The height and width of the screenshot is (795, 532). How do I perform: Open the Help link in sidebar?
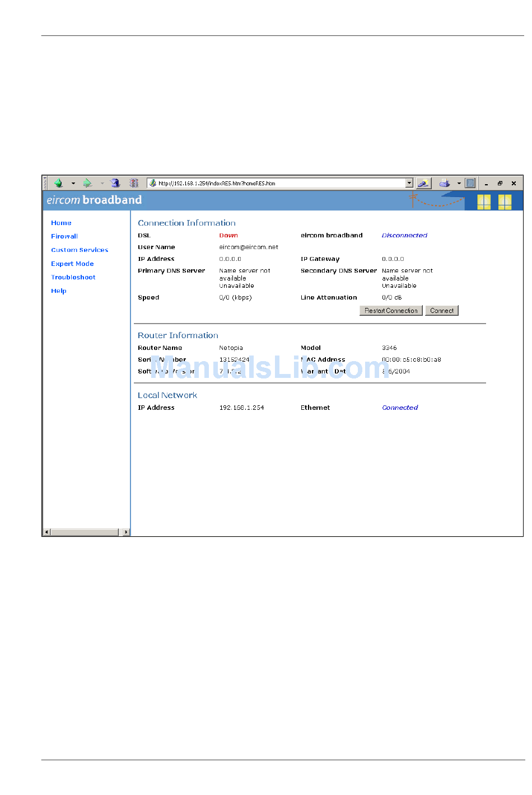[x=59, y=291]
